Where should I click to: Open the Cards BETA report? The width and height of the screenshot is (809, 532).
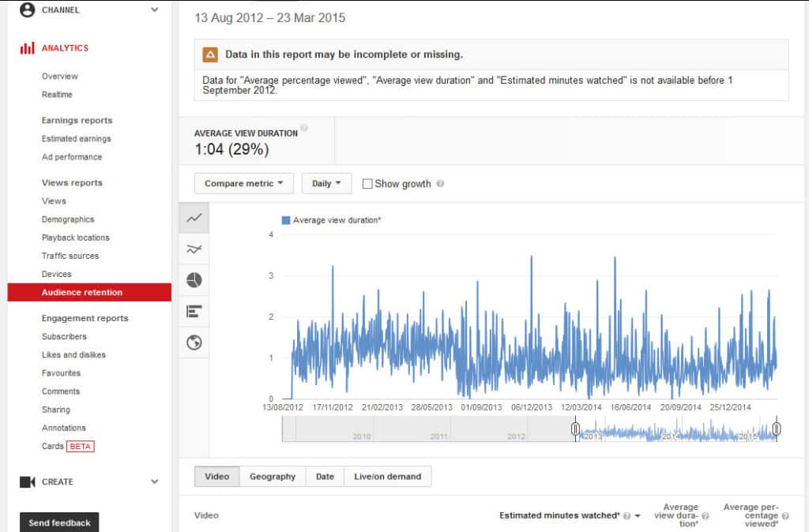coord(68,447)
